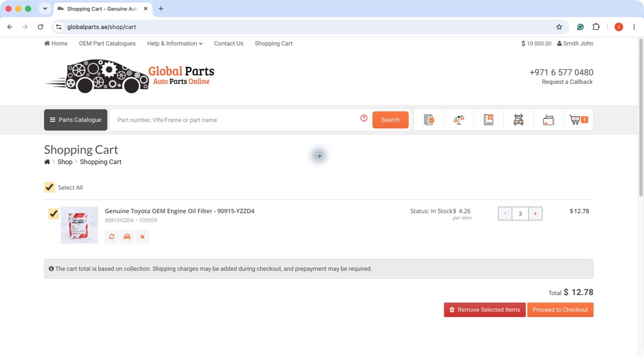Bookmark this page with the star icon
644x358 pixels.
[559, 27]
